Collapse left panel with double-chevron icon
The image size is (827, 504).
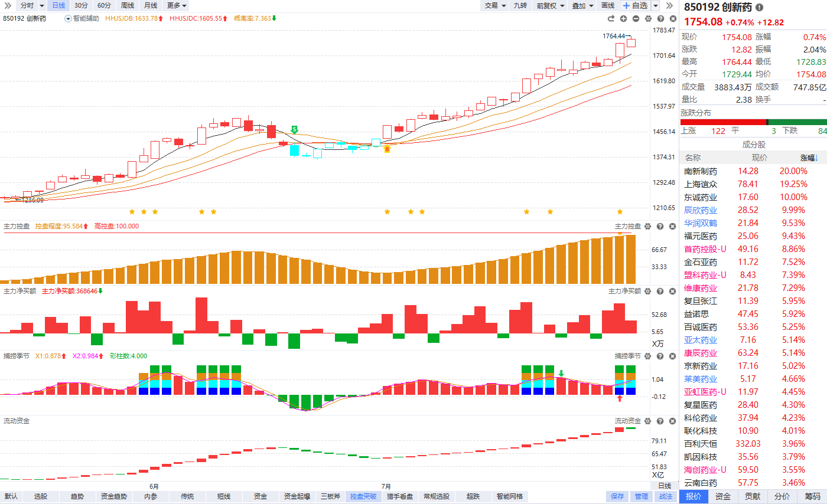pos(8,5)
